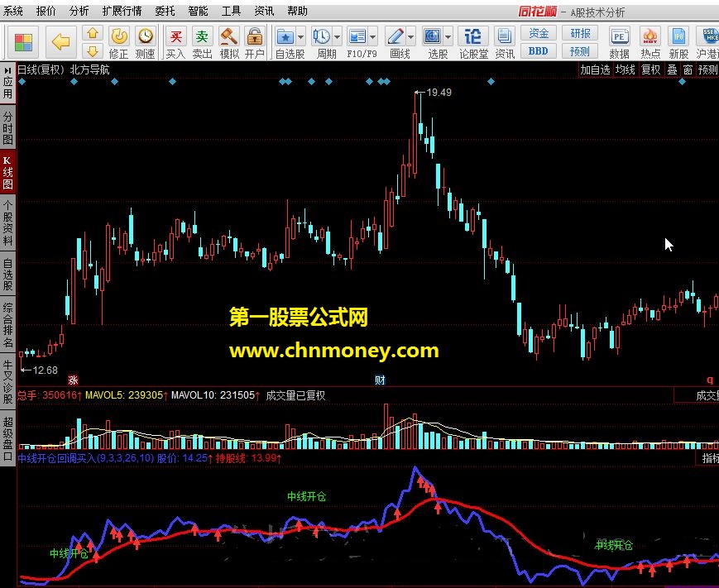Click the 持股线: 13.99 value

247,458
